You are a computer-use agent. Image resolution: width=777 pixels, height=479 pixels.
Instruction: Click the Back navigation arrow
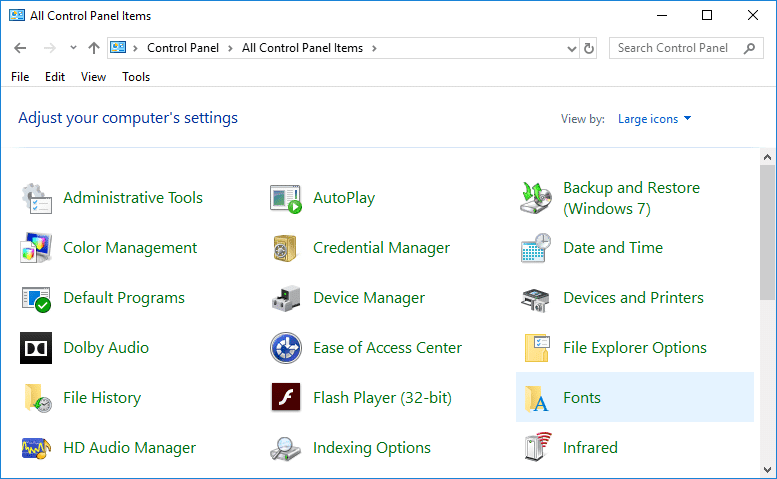coord(21,48)
